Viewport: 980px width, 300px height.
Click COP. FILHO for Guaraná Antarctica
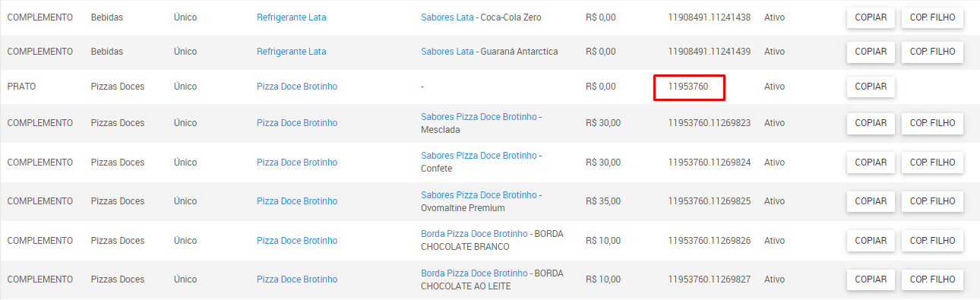click(932, 52)
